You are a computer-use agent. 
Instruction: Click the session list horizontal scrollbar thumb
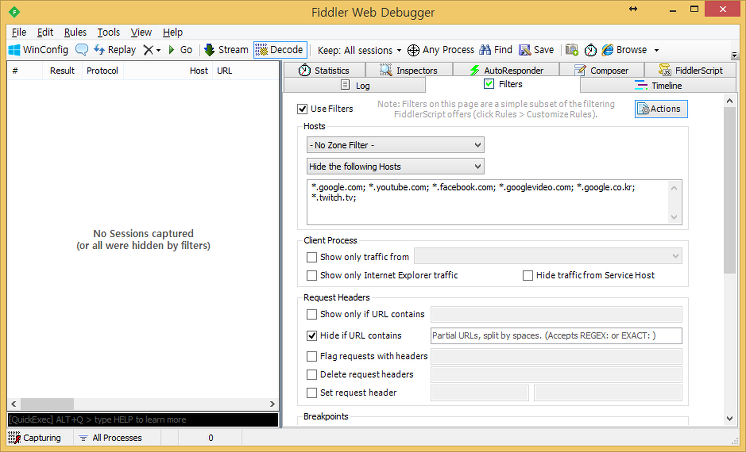tap(47, 404)
